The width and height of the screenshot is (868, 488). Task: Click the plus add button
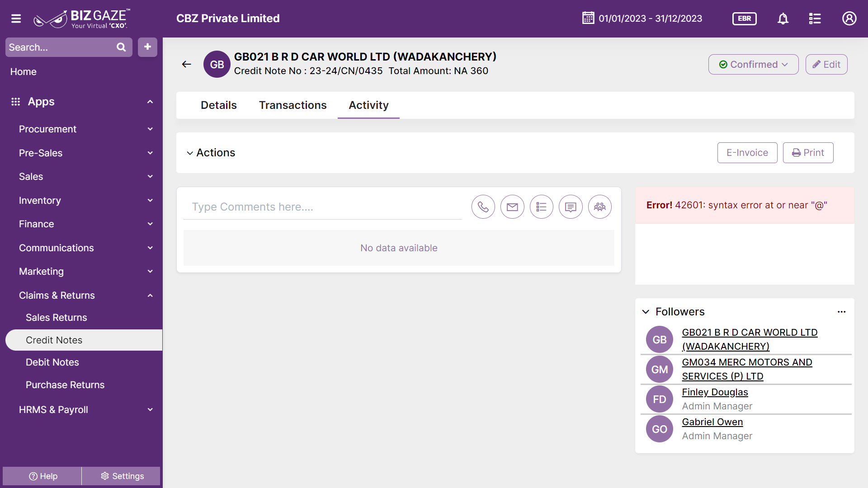(x=147, y=47)
